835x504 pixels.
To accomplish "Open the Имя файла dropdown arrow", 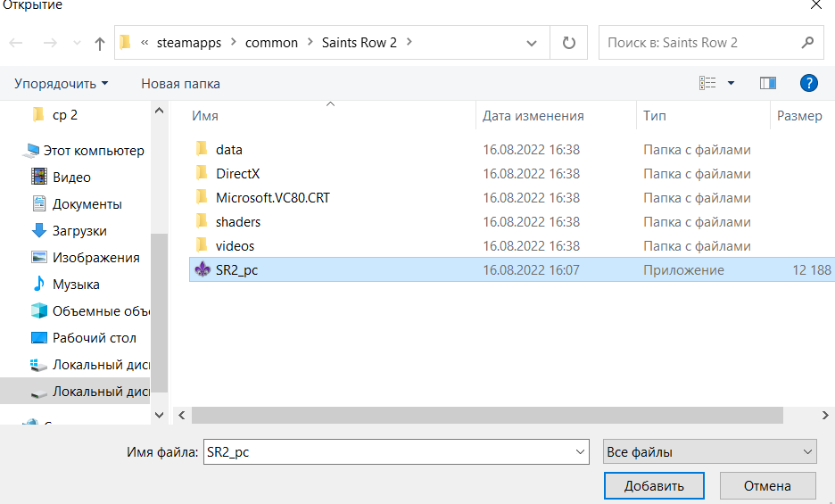I will (x=581, y=451).
